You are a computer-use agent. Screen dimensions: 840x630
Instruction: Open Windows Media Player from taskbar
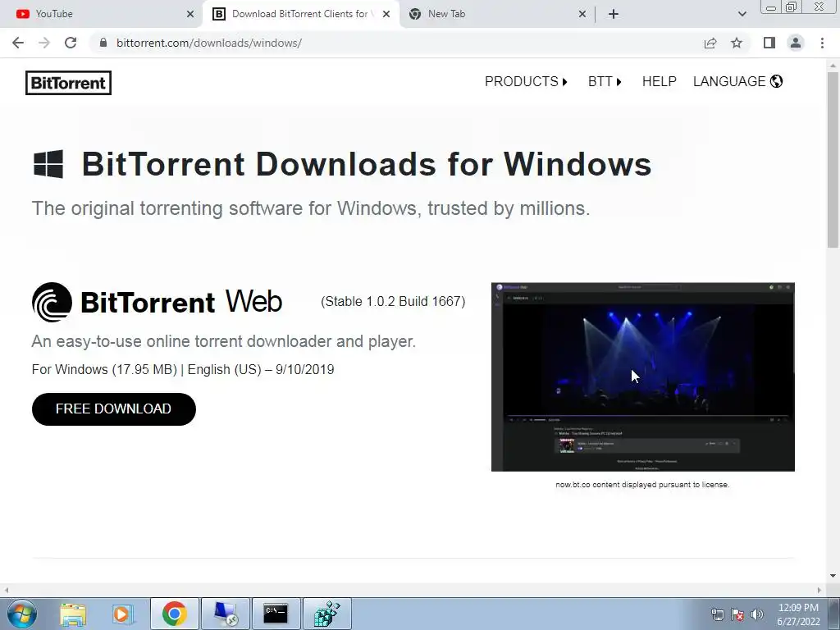pos(123,614)
